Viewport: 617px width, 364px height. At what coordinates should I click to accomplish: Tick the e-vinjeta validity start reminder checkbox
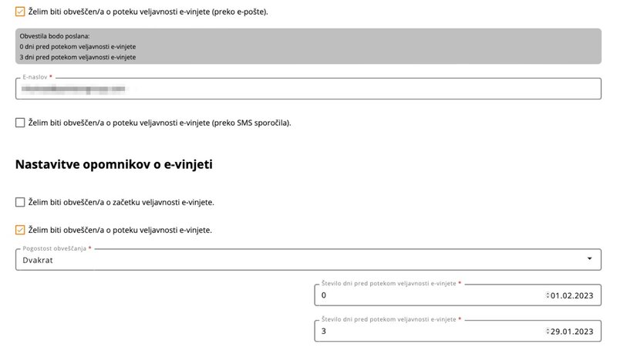pyautogui.click(x=20, y=202)
